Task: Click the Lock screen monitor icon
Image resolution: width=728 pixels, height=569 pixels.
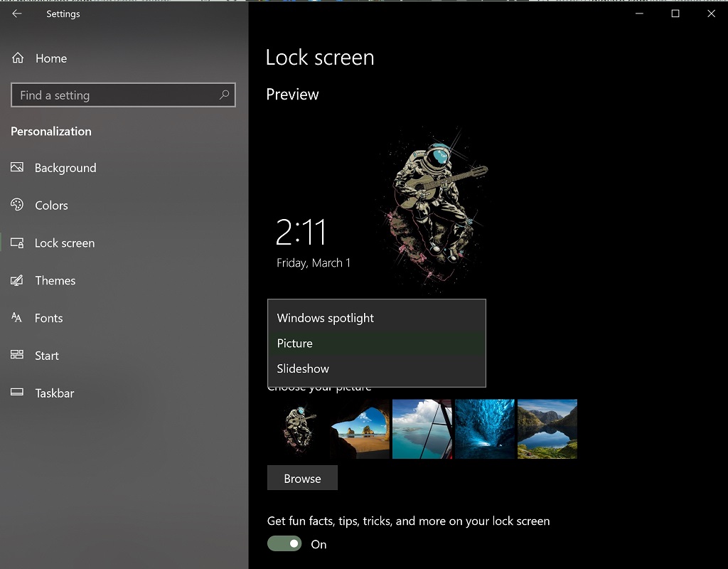Action: pos(17,243)
